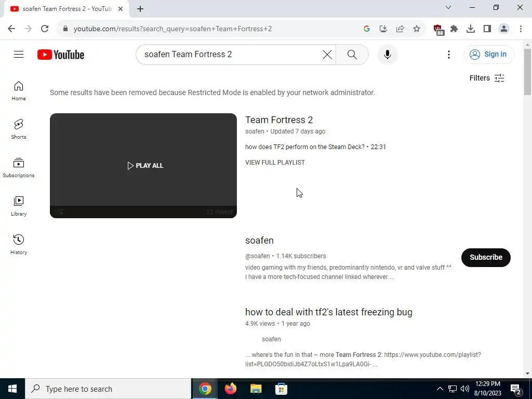Subscribe to soafen channel
The height and width of the screenshot is (399, 532).
tap(486, 257)
